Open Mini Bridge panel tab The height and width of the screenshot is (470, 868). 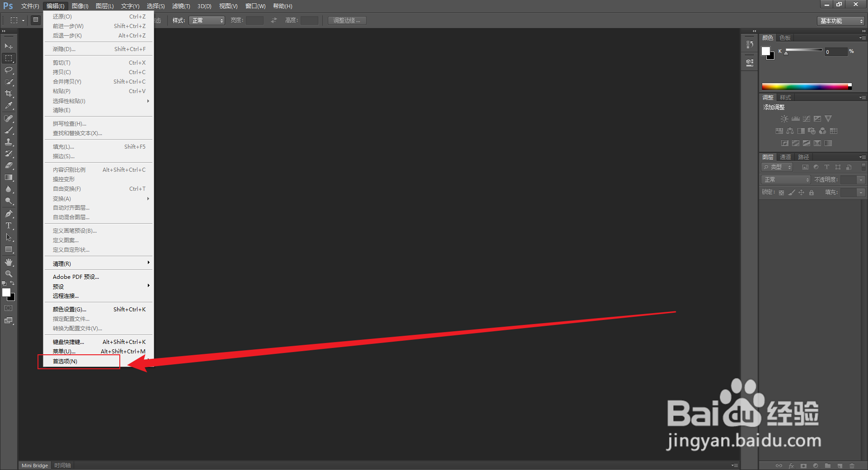click(35, 465)
